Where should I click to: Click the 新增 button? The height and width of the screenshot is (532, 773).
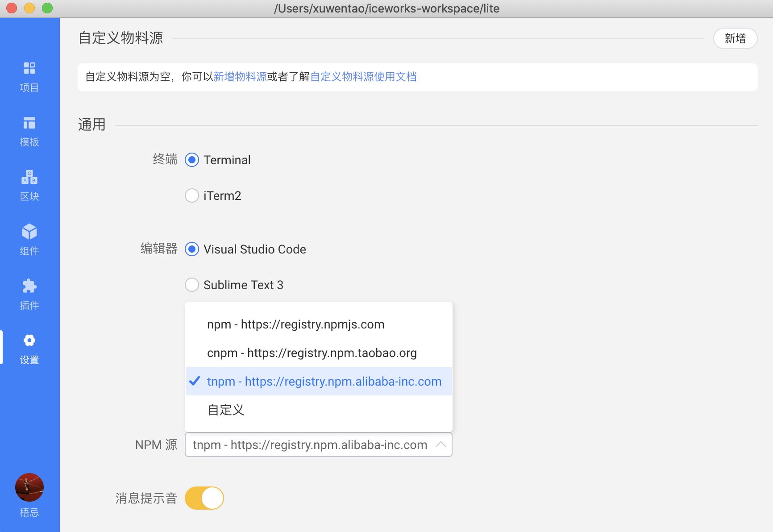(735, 38)
